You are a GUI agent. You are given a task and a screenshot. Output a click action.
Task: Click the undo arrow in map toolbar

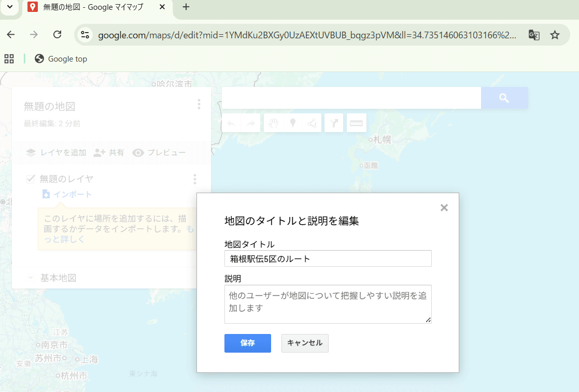(x=231, y=123)
